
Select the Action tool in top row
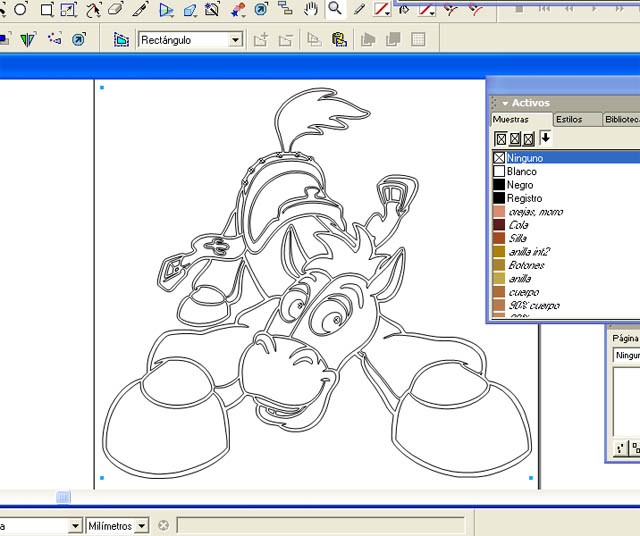pyautogui.click(x=261, y=9)
